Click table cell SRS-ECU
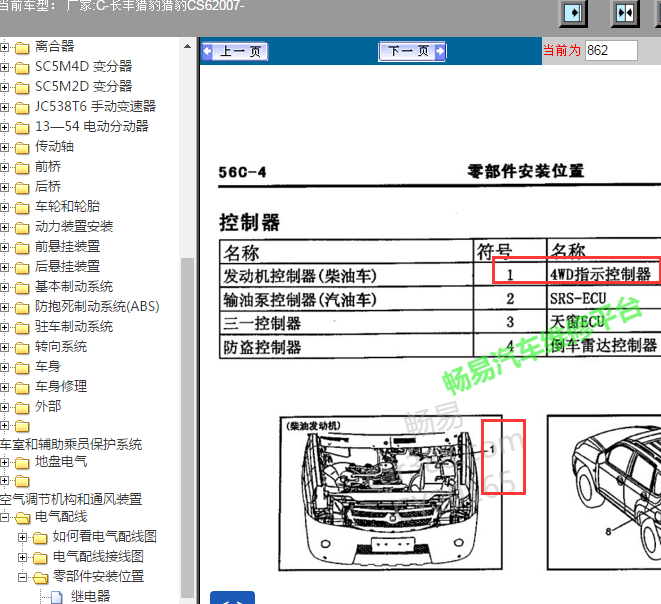Screen dimensions: 661x604 click(604, 299)
